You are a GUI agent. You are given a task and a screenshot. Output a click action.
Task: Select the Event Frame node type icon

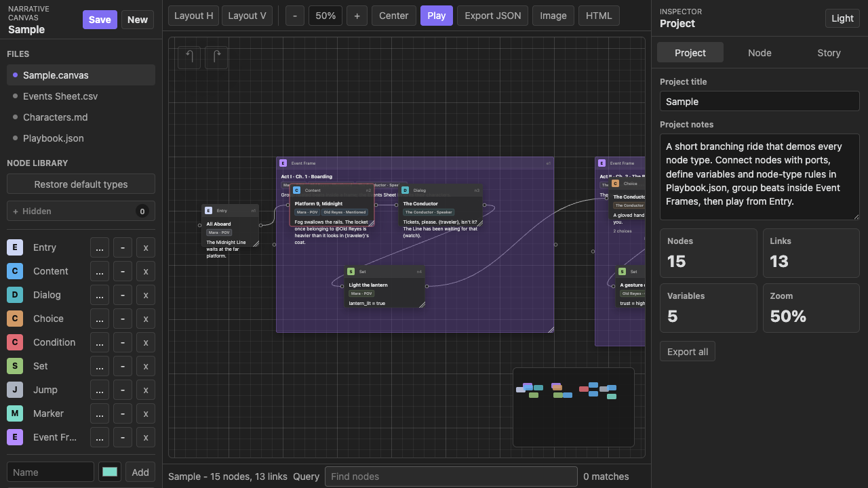point(15,437)
